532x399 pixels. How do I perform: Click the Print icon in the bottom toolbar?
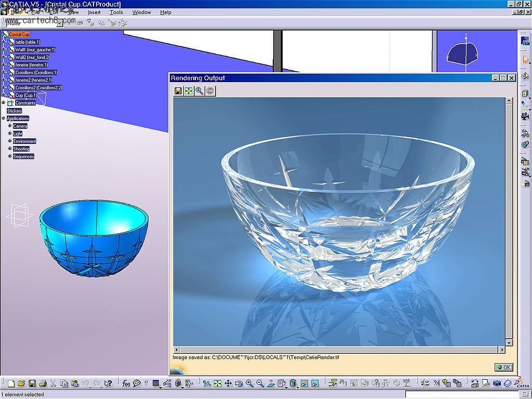[43, 383]
